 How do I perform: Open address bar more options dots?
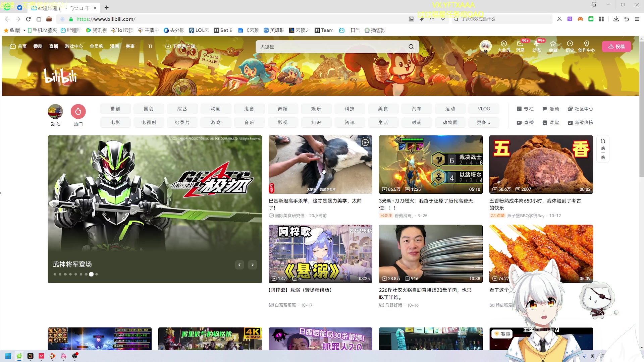pyautogui.click(x=432, y=19)
